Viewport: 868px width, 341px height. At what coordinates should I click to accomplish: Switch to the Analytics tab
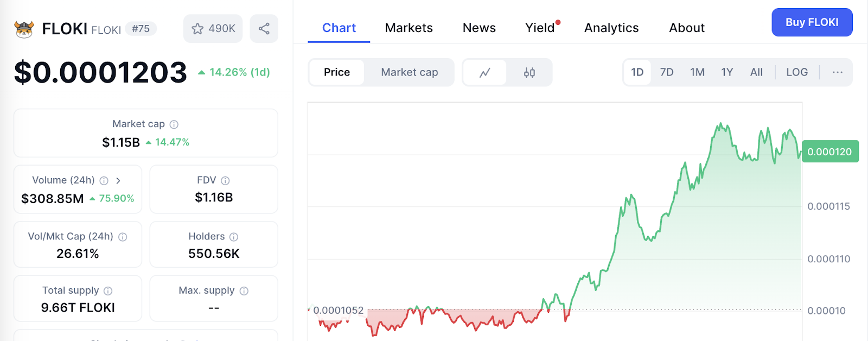click(611, 28)
